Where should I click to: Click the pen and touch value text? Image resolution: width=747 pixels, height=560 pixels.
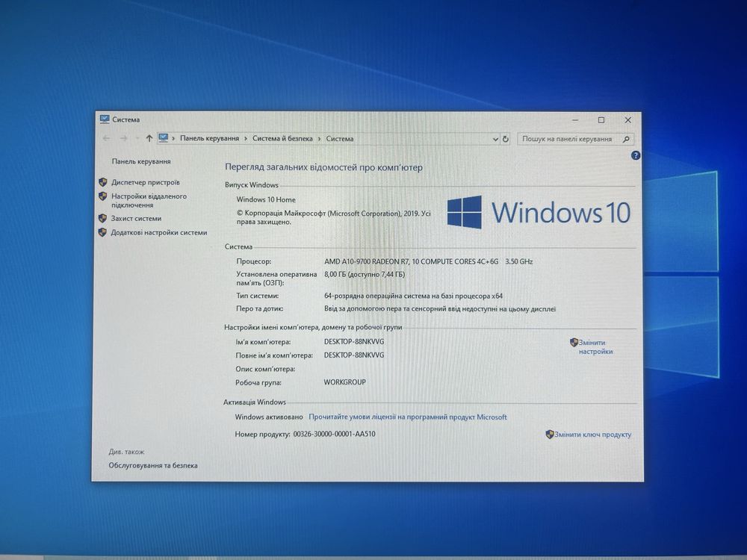(440, 309)
